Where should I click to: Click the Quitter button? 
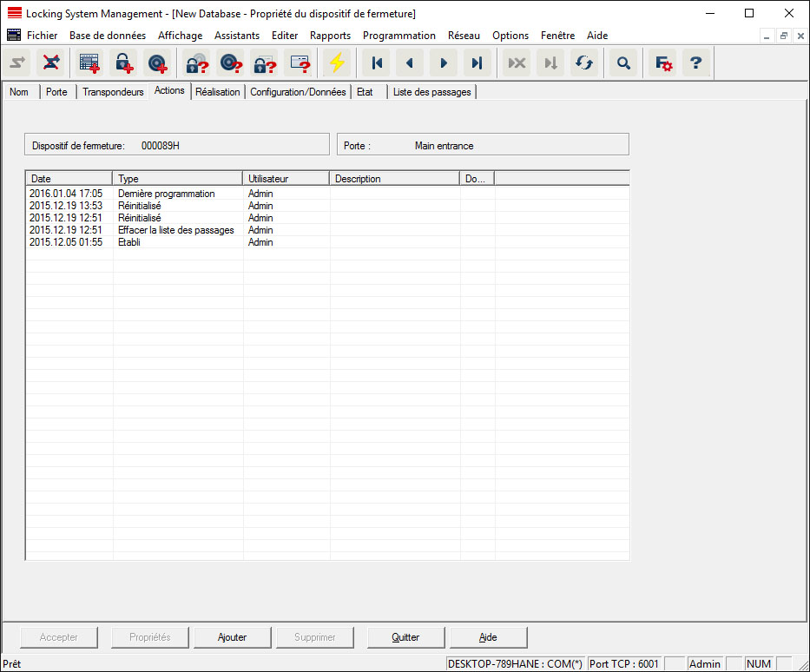(405, 637)
